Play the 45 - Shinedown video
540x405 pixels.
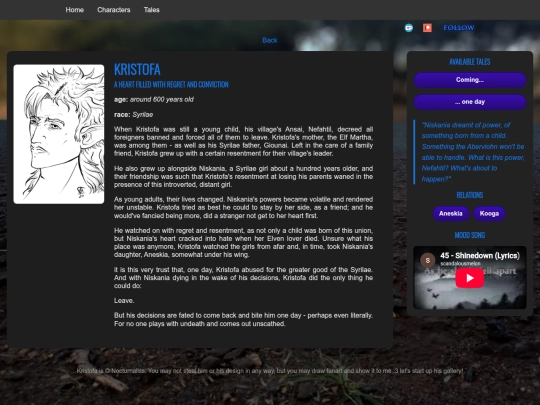click(470, 278)
